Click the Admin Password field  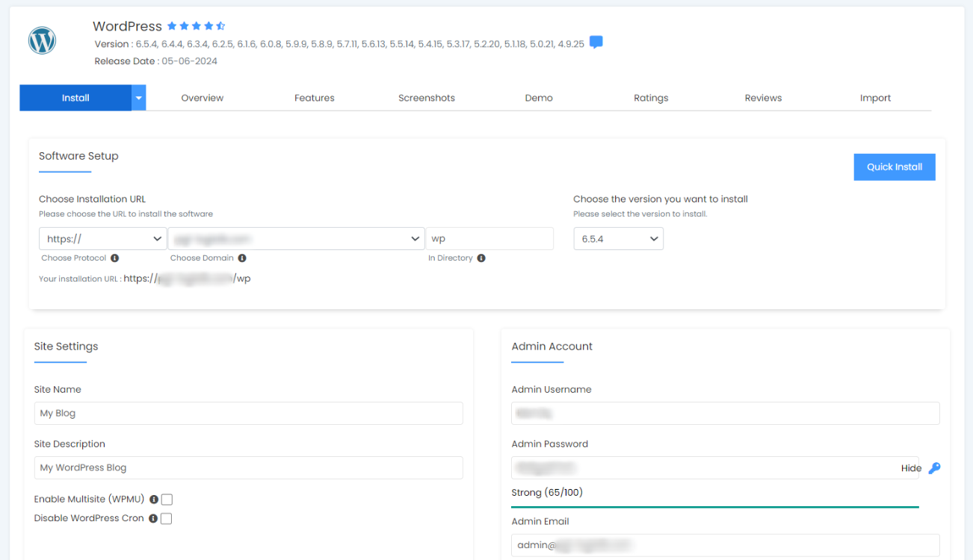click(x=715, y=468)
